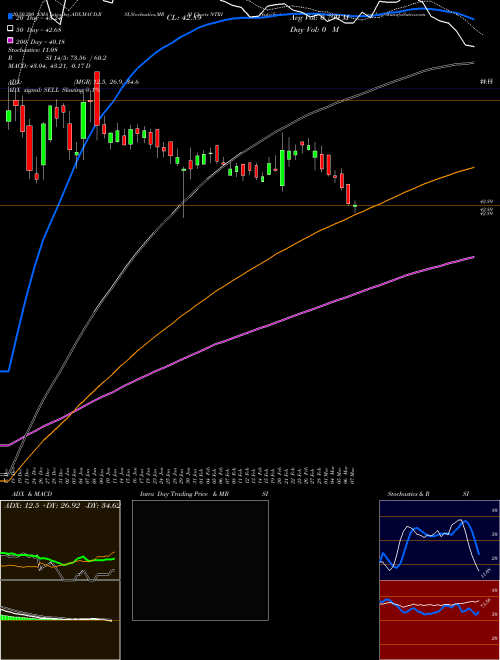500x660 pixels.
Task: Click the last green candlestick on chart
Action: pos(355,206)
